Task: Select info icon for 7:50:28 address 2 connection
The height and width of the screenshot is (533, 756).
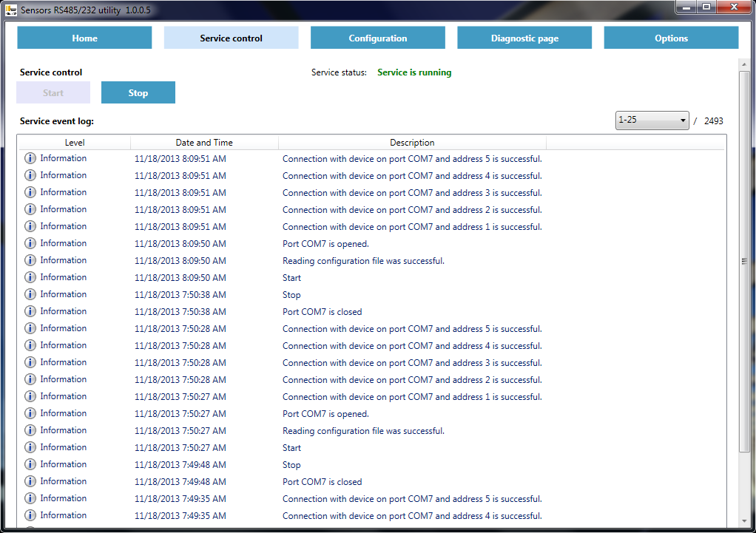Action: [30, 379]
